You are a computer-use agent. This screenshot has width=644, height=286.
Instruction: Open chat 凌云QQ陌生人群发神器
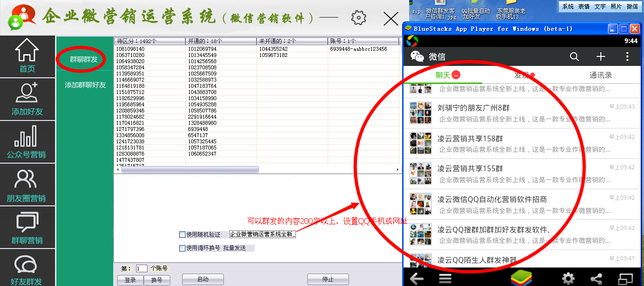coord(522,260)
